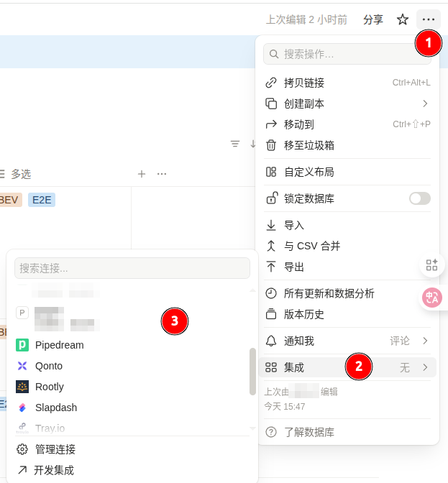This screenshot has height=483, width=448.
Task: Open the three-dot more options menu
Action: click(429, 19)
